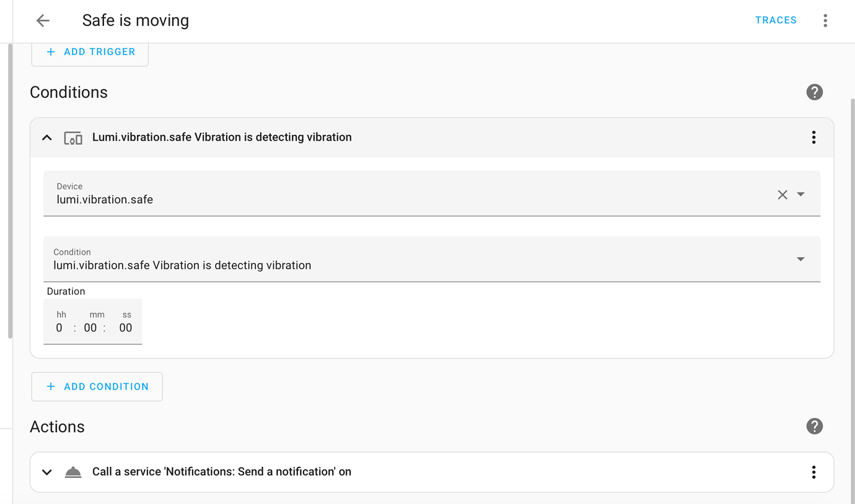
Task: Click the service bell icon on the action row
Action: click(x=72, y=471)
